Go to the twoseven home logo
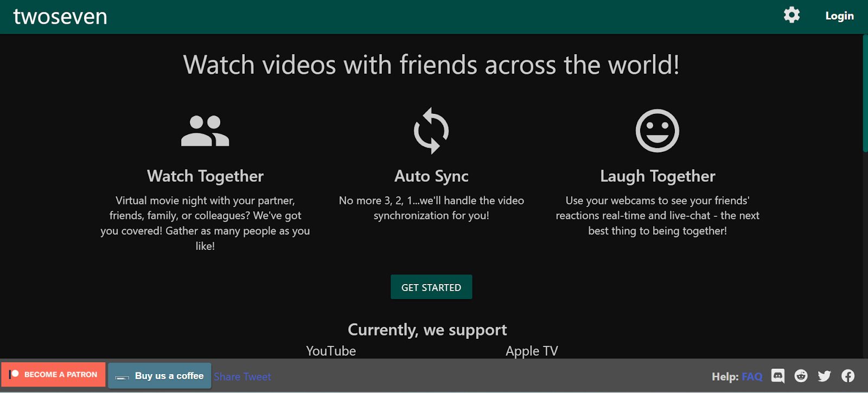Viewport: 868px width, 393px height. click(60, 16)
